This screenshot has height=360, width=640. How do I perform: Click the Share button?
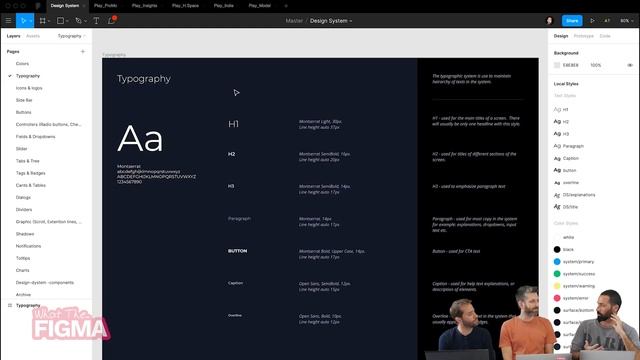coord(572,20)
